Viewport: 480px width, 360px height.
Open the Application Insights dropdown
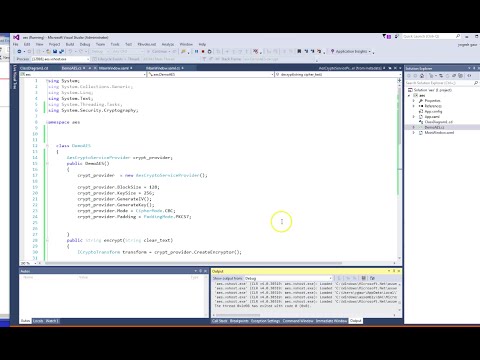[352, 51]
